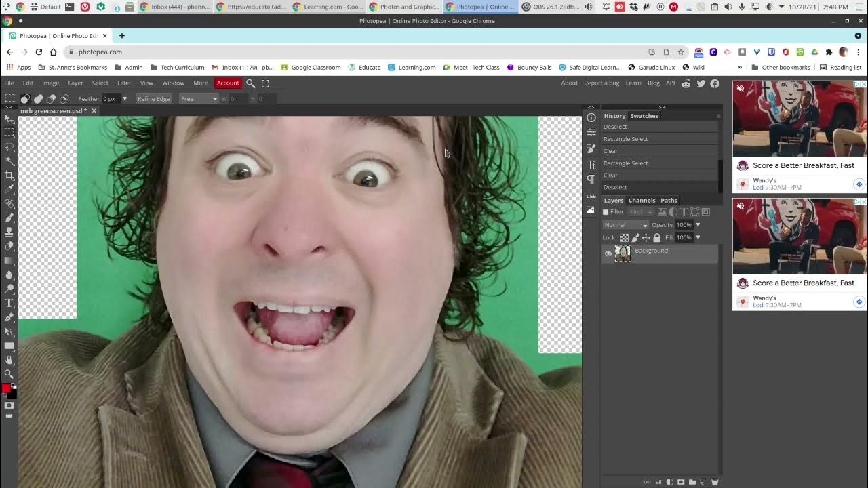Enable the layer Filter checkbox
The width and height of the screenshot is (868, 488).
tap(606, 212)
